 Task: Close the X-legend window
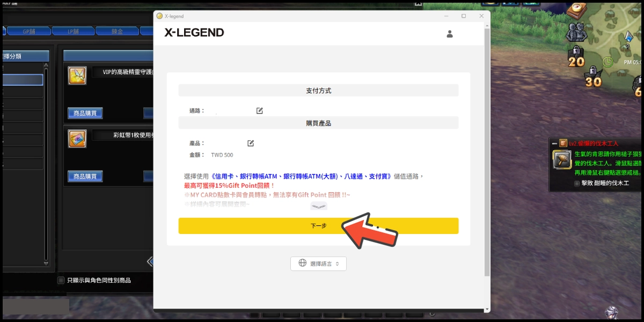[481, 16]
